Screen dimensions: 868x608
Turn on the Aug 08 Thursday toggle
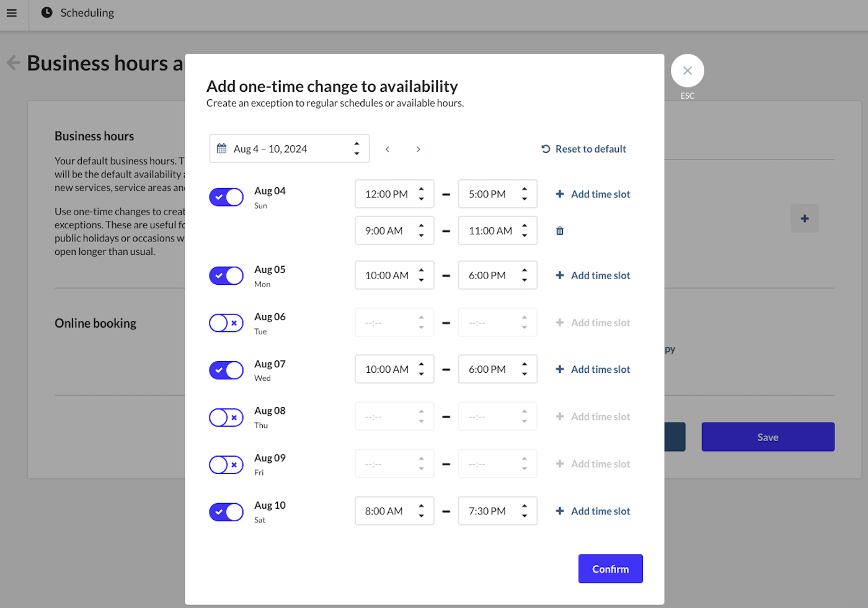point(226,417)
